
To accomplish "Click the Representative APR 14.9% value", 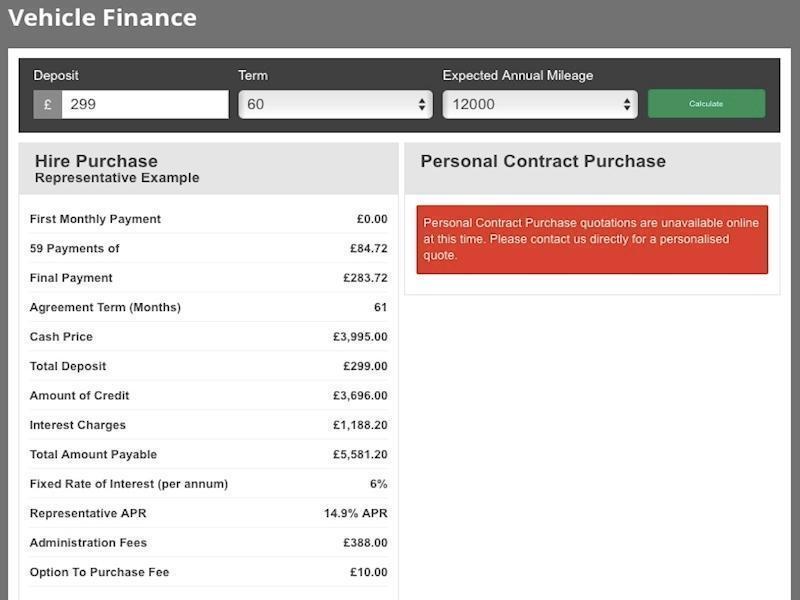I will tap(355, 513).
